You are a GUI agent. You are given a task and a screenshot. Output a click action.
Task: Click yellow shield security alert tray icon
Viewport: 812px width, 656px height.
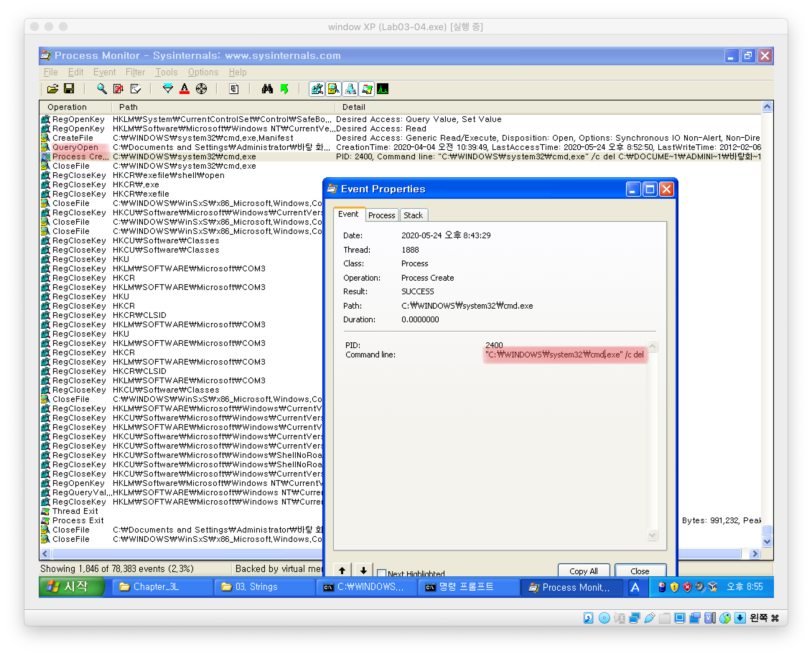click(674, 587)
